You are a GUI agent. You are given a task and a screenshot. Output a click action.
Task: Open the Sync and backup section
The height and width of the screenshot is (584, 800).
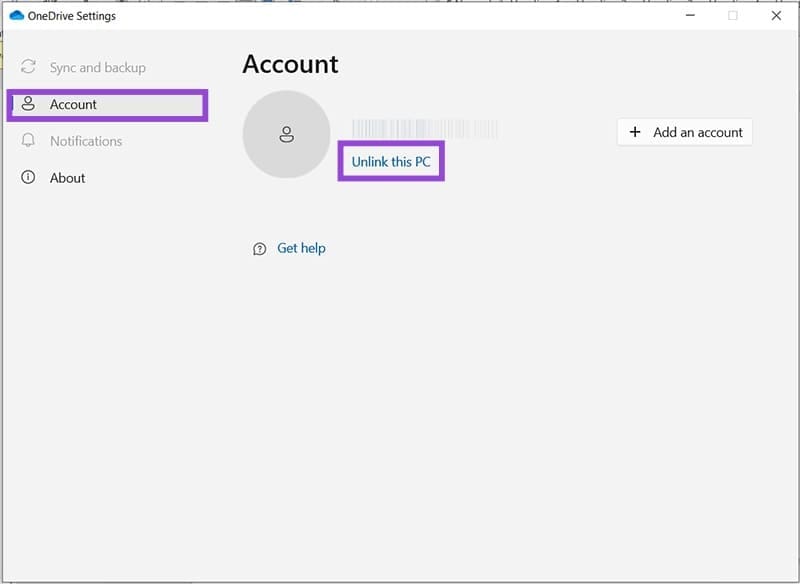pyautogui.click(x=97, y=68)
